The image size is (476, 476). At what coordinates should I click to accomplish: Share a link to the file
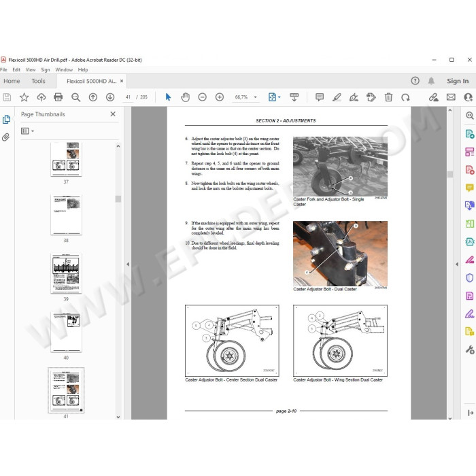pyautogui.click(x=434, y=97)
